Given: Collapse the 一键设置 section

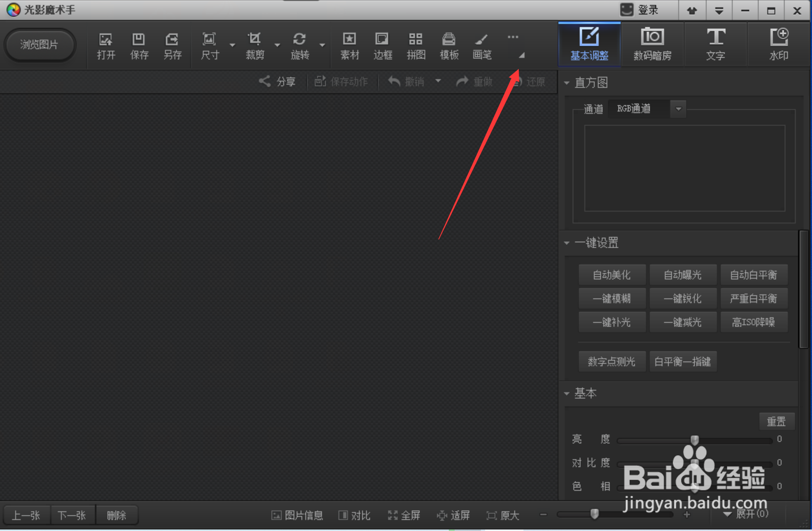Looking at the screenshot, I should 567,243.
